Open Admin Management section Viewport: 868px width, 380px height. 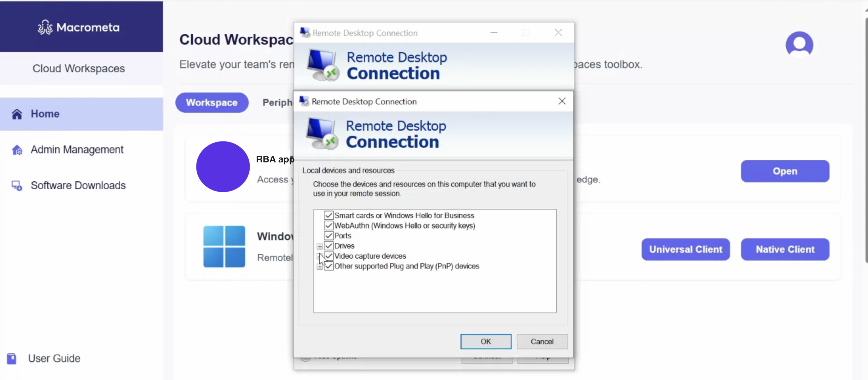[77, 149]
